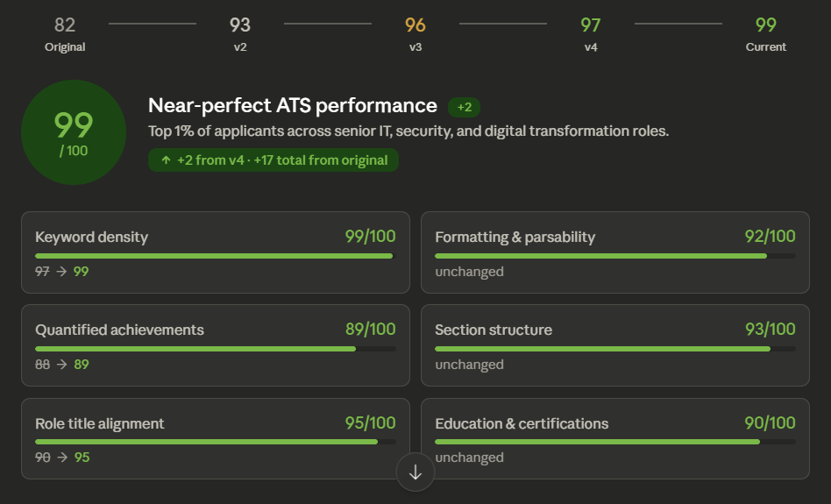Click the +2 badge beside the headline

pyautogui.click(x=464, y=107)
